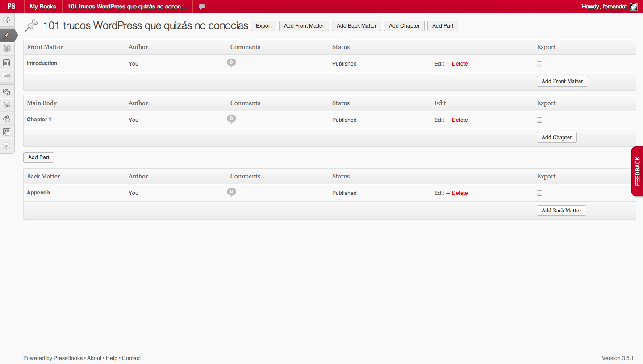Open the Media icon in the sidebar
This screenshot has height=364, width=643.
coord(7,91)
